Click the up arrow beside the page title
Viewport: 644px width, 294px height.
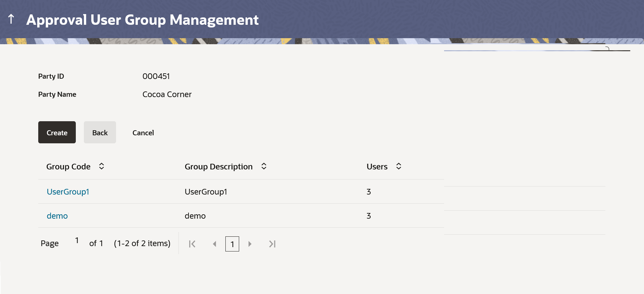(x=11, y=19)
